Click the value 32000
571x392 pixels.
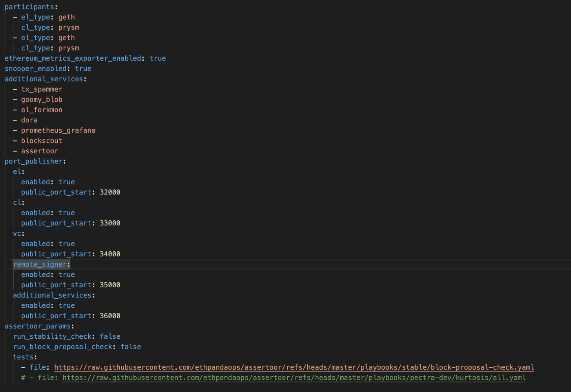click(110, 192)
